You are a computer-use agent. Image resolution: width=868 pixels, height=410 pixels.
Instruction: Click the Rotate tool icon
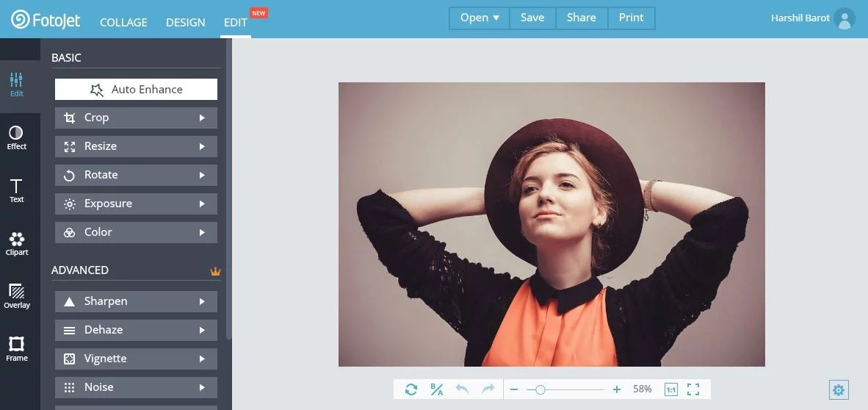[69, 176]
